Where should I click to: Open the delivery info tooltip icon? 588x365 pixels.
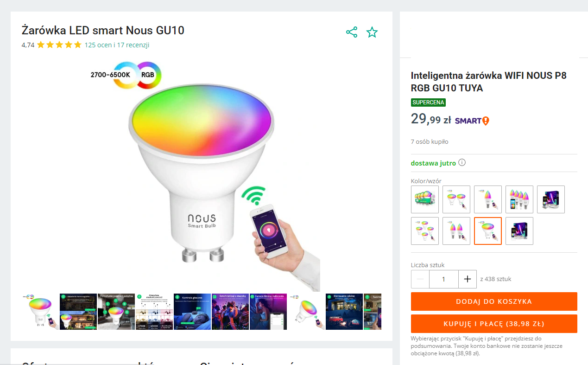click(x=462, y=163)
